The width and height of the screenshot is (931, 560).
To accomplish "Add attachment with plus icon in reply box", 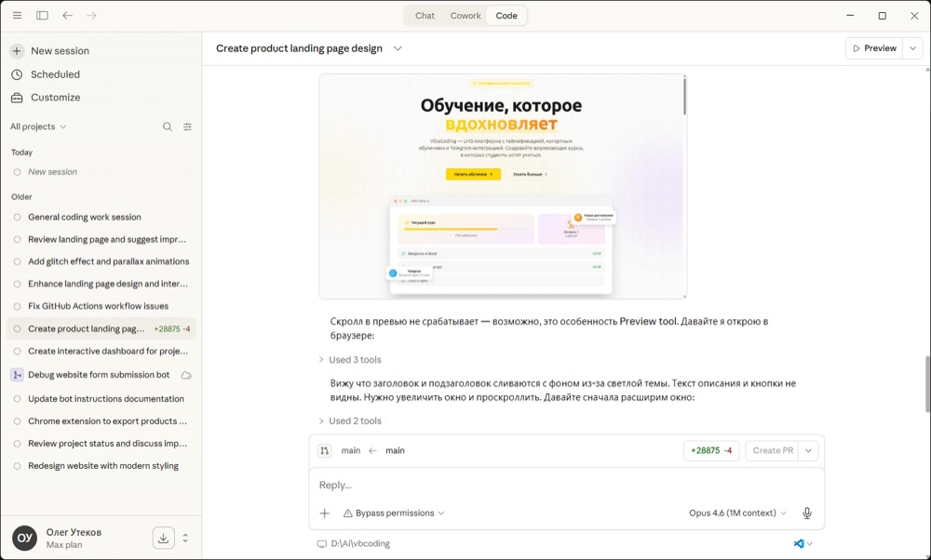I will click(325, 513).
